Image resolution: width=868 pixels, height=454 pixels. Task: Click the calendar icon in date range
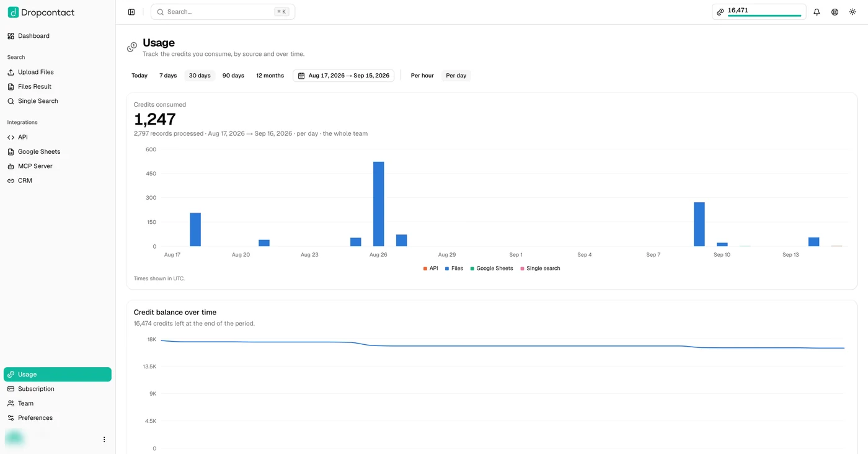click(x=301, y=76)
